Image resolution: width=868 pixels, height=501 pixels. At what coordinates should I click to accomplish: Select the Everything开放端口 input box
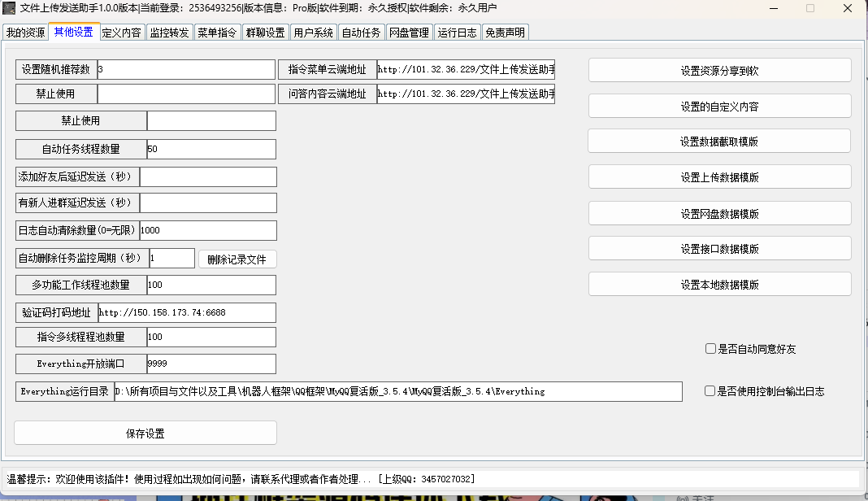(210, 364)
